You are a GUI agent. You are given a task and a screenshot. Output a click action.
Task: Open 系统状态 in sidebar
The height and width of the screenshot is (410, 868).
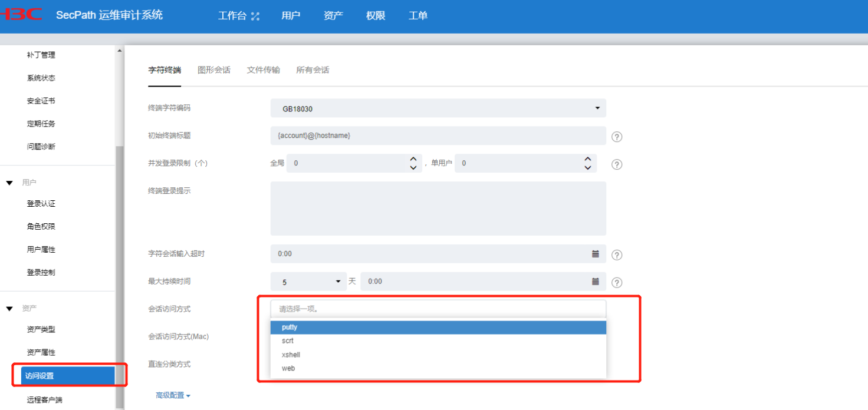41,78
